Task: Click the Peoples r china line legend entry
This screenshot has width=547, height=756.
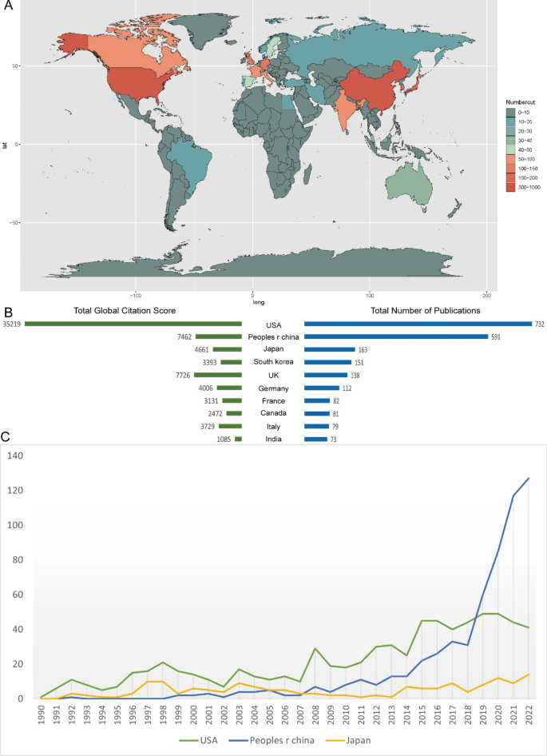Action: point(273,740)
